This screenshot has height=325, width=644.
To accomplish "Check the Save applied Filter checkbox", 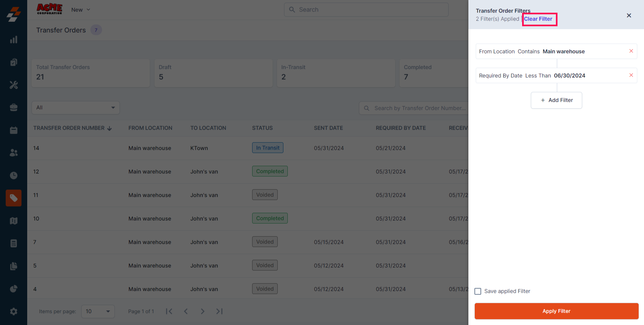I will (478, 291).
